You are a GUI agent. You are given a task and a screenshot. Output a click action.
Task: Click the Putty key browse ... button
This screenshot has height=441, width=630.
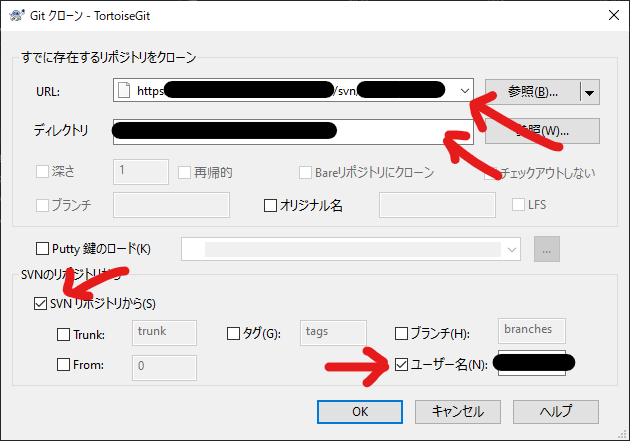click(547, 249)
